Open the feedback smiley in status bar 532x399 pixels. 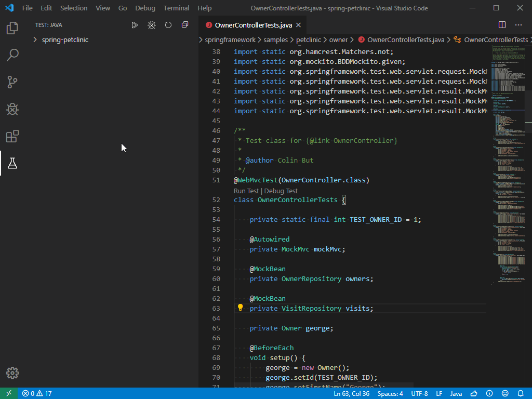click(505, 394)
